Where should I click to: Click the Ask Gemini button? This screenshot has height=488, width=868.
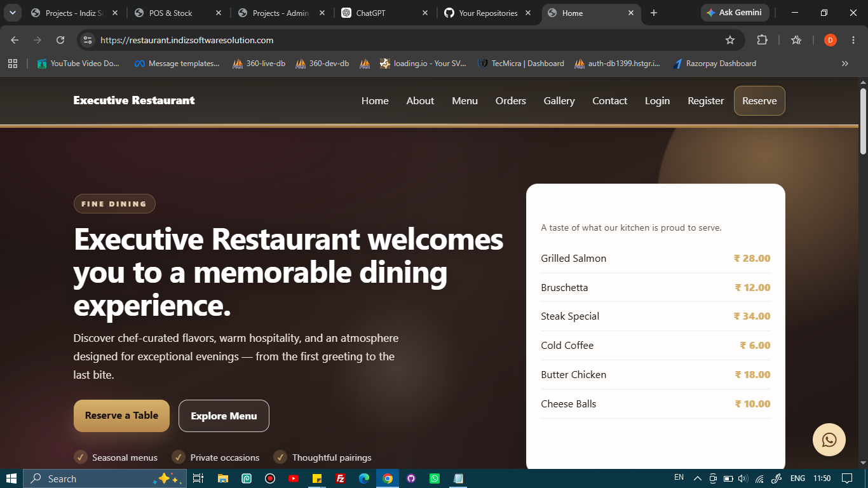click(x=735, y=13)
